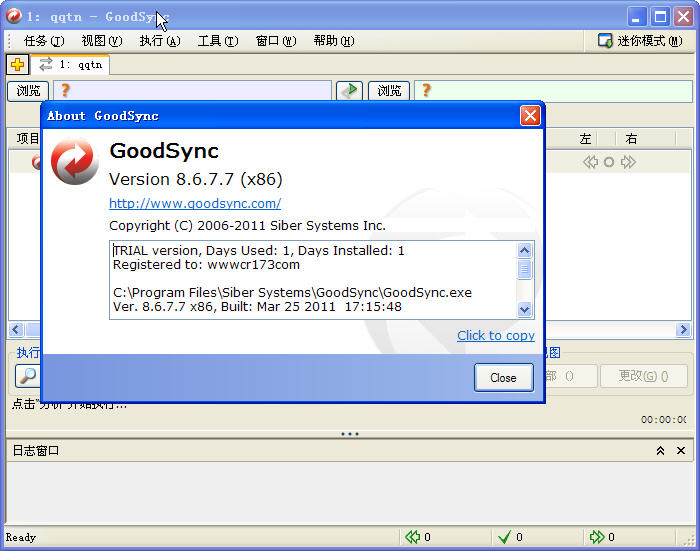Click the 右 column header
This screenshot has width=700, height=551.
tap(631, 139)
